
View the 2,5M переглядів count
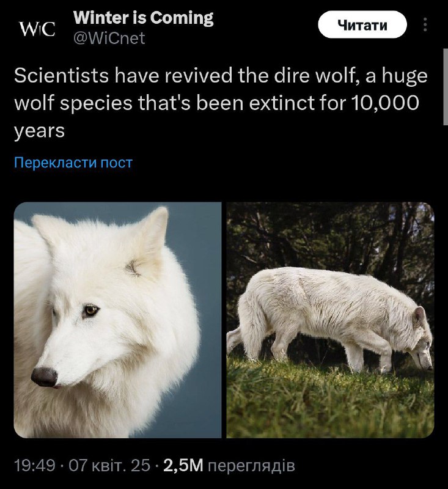(x=229, y=466)
